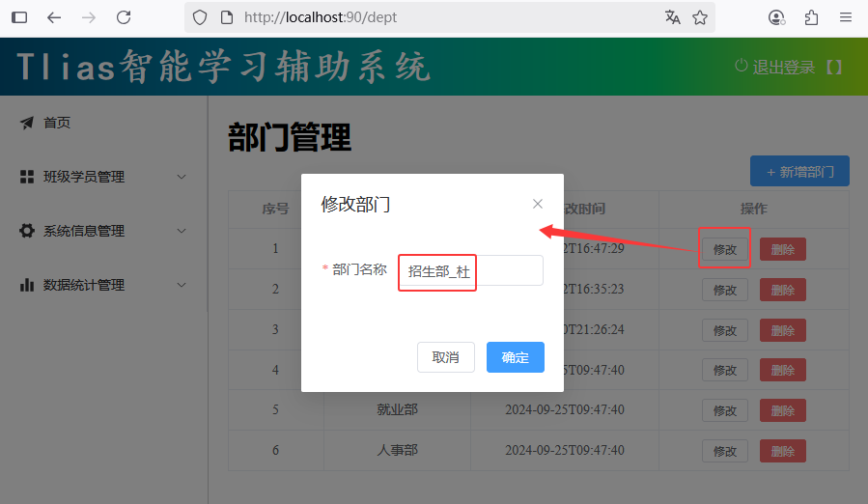Go back using browser back arrow
This screenshot has width=868, height=504.
tap(54, 17)
